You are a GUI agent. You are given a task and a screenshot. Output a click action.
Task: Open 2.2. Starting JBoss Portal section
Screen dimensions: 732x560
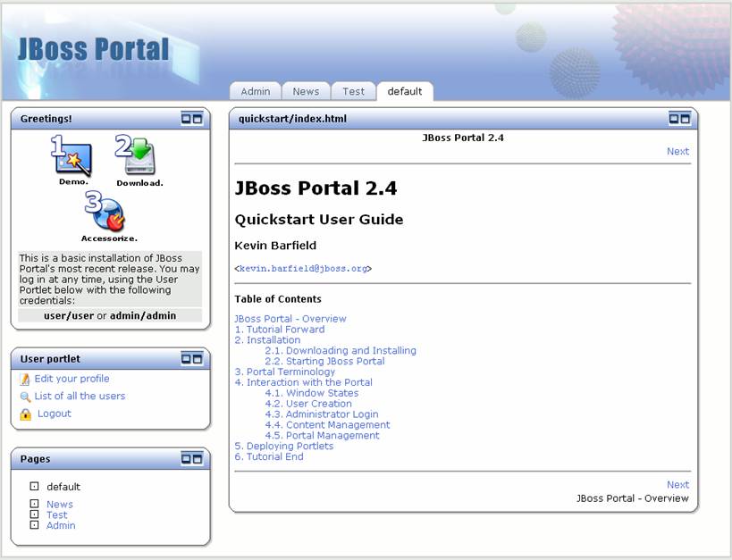(325, 361)
